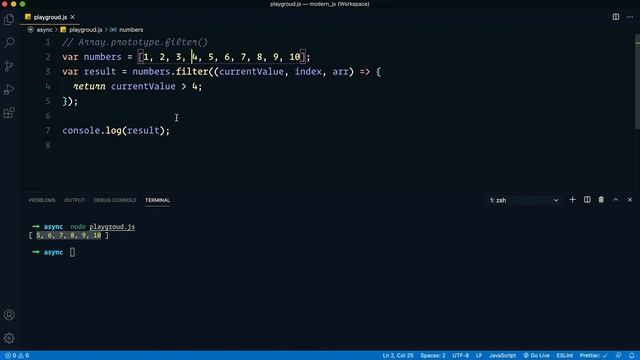Click Prettier status bar item

[x=593, y=356]
